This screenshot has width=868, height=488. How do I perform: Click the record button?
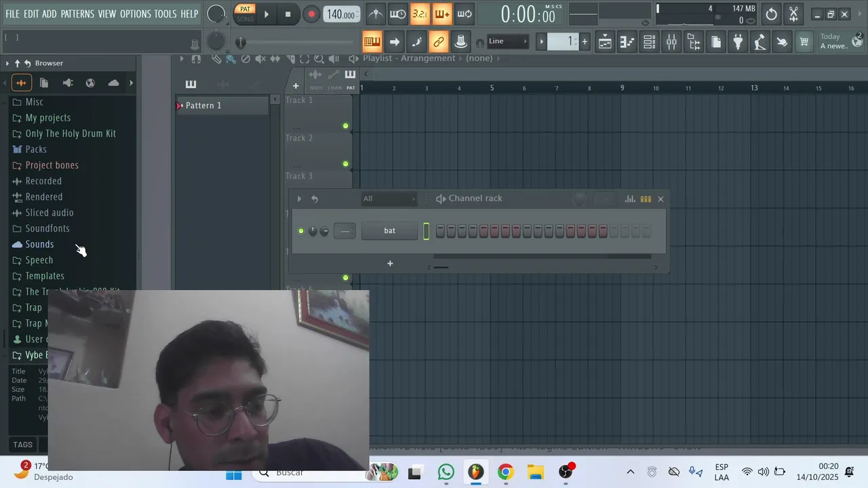click(x=311, y=14)
